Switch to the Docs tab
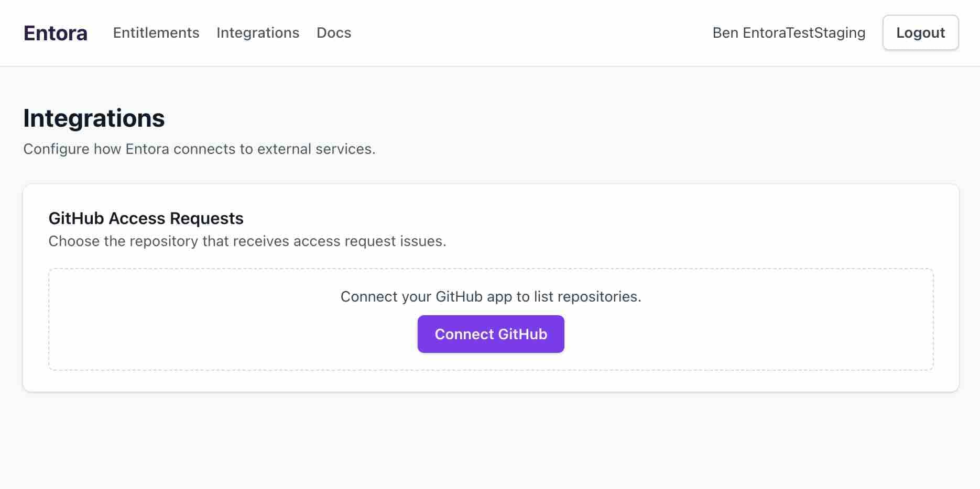Image resolution: width=980 pixels, height=489 pixels. click(333, 32)
